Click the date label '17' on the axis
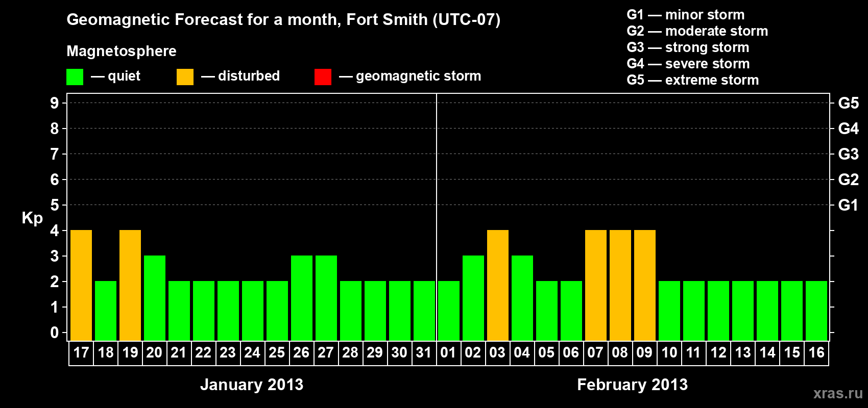The width and height of the screenshot is (868, 408). click(81, 352)
